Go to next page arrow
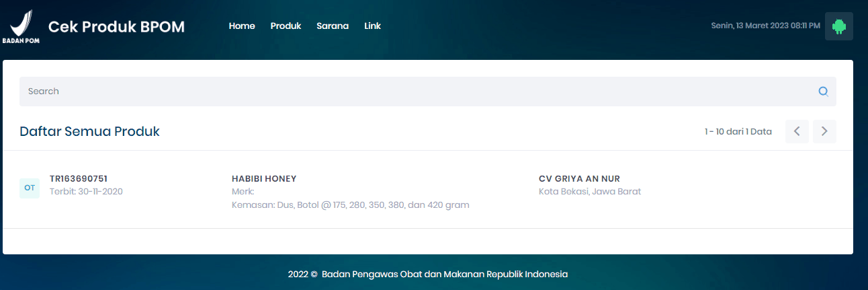The height and width of the screenshot is (290, 868). pos(824,131)
